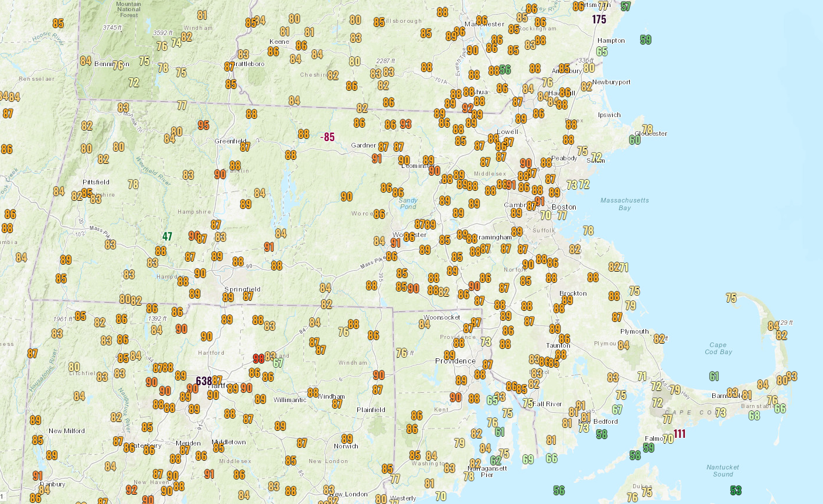Select the green 60 marker near Gloucester
823x504 pixels.
pos(635,139)
